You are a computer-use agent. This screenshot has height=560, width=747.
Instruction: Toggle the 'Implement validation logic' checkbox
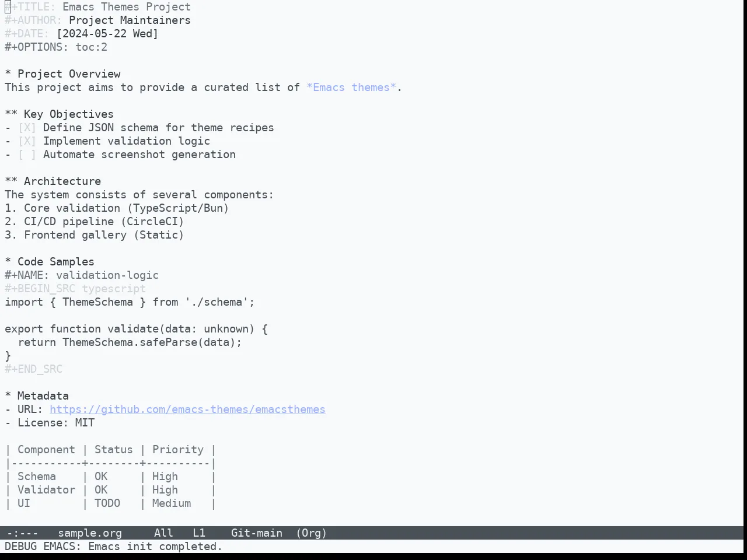(27, 141)
